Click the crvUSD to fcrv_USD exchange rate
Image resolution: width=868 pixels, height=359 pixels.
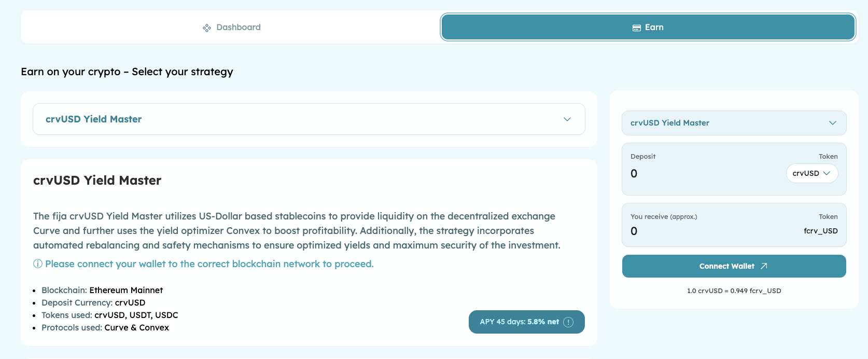click(734, 291)
